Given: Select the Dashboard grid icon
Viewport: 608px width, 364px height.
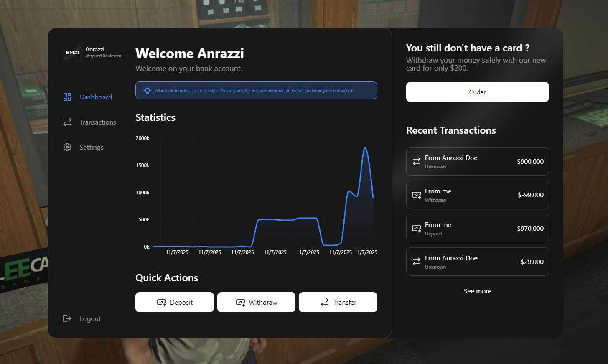Looking at the screenshot, I should [67, 97].
